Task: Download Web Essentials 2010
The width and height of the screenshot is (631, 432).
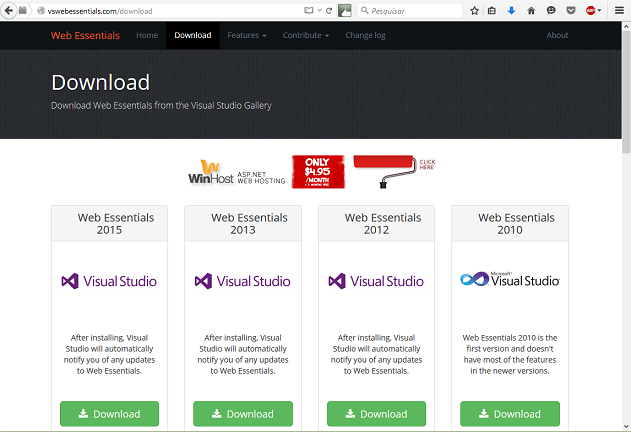Action: coord(510,413)
